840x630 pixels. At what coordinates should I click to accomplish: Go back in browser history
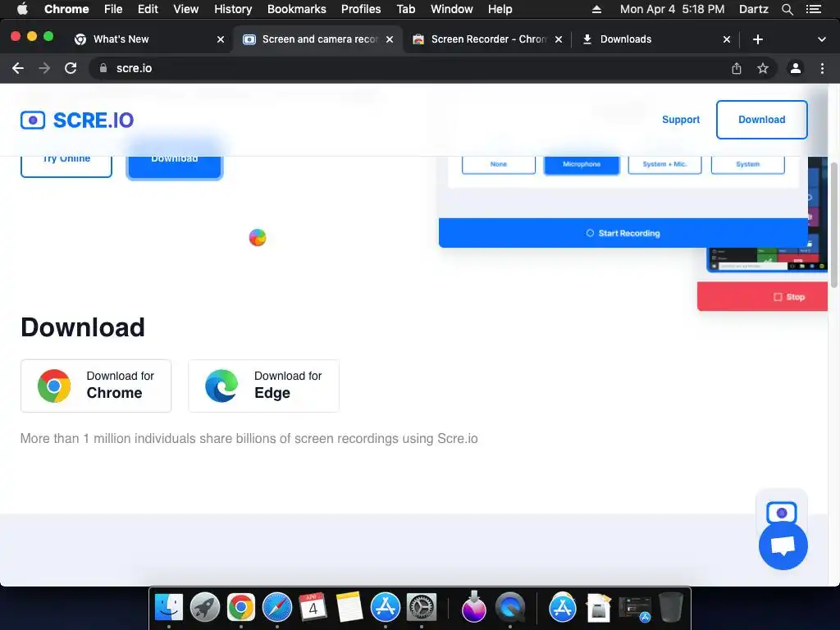18,68
